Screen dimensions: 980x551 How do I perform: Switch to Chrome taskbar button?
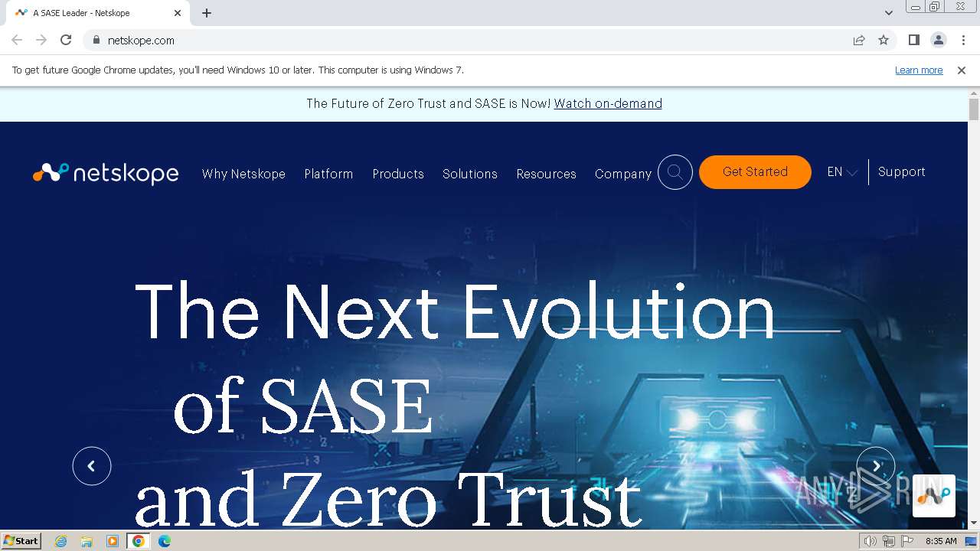[x=139, y=541]
